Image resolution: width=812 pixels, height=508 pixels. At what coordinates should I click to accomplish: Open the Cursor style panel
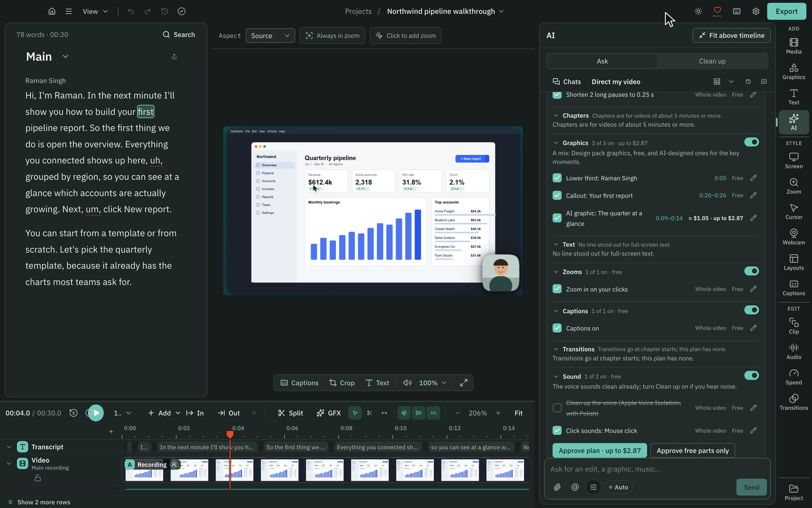(794, 212)
